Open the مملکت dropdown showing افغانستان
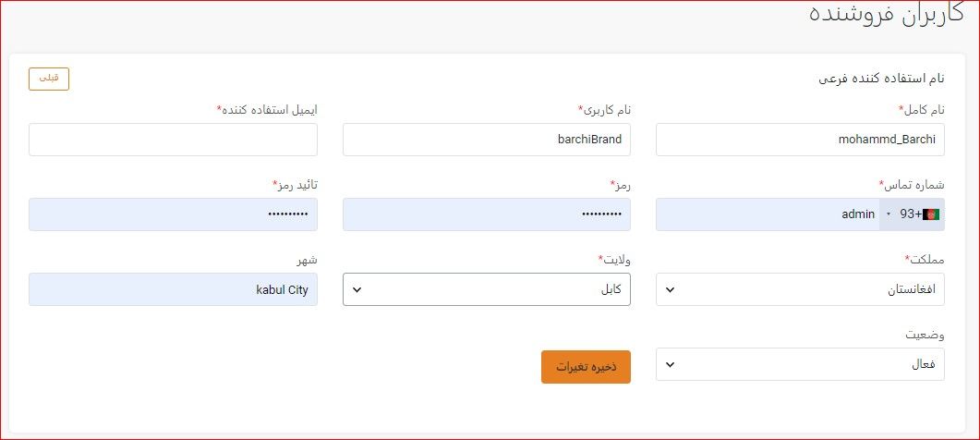Viewport: 980px width, 440px height. 800,289
